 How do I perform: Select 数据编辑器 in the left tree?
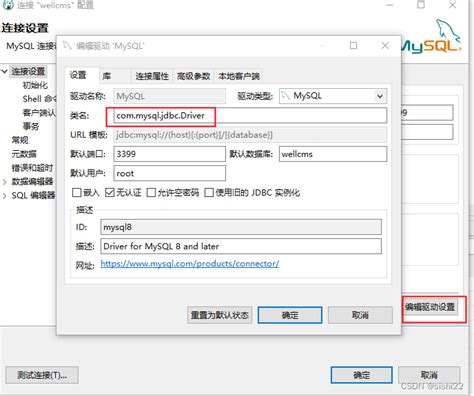32,182
